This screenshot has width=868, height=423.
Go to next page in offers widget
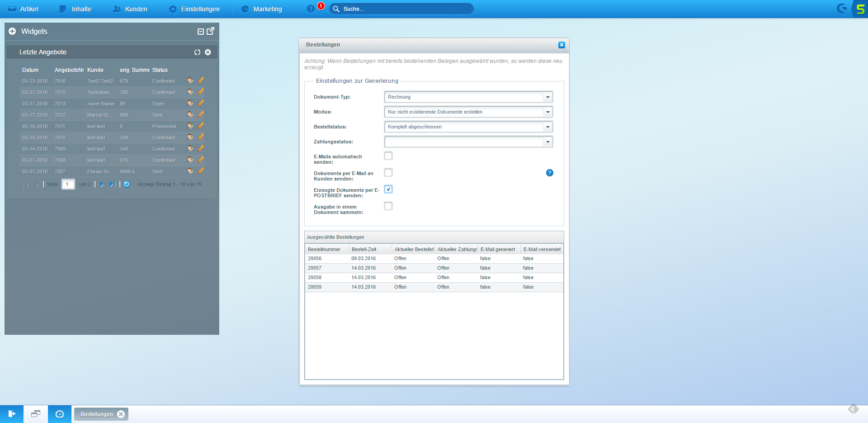pyautogui.click(x=102, y=184)
